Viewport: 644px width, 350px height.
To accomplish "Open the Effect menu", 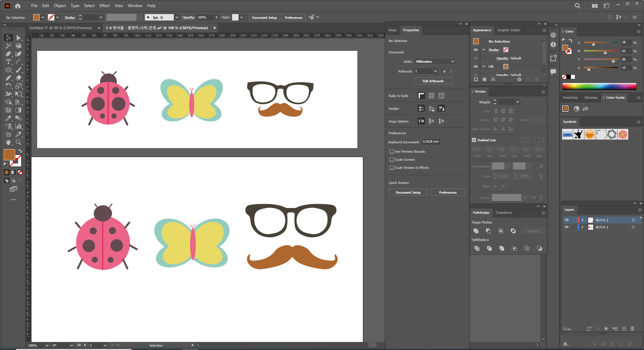I will tap(104, 6).
